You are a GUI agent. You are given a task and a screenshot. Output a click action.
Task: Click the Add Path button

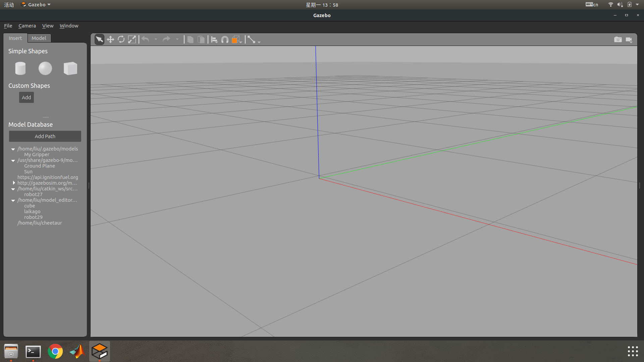(45, 136)
